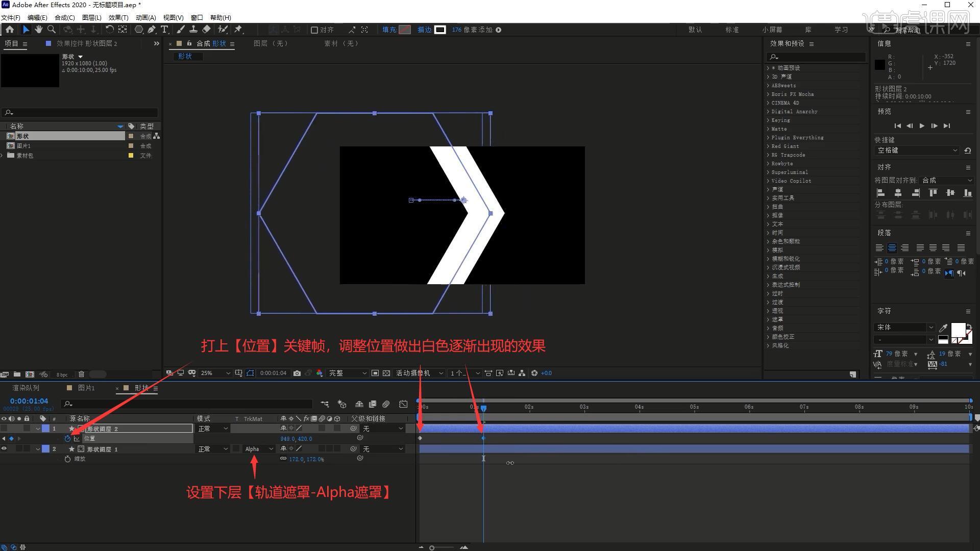Click the 默认 workspace button

pos(695,30)
